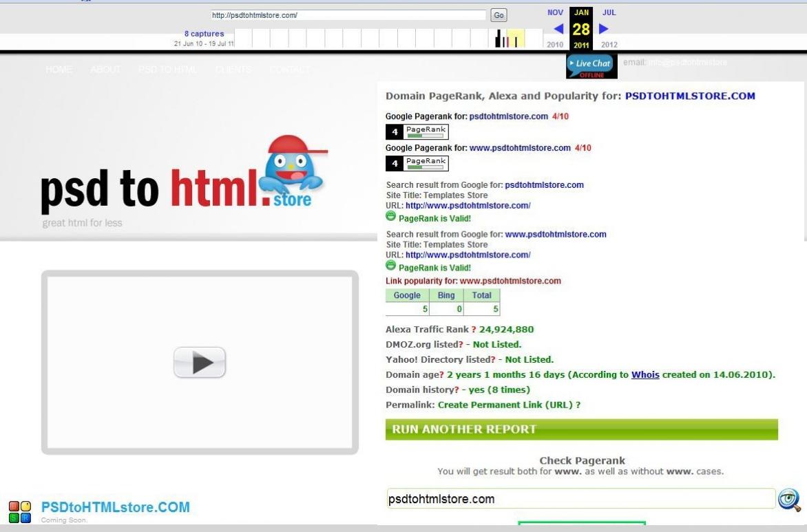Click the 'great html for less' tagline
Viewport: 807px width, 532px height.
click(x=83, y=223)
